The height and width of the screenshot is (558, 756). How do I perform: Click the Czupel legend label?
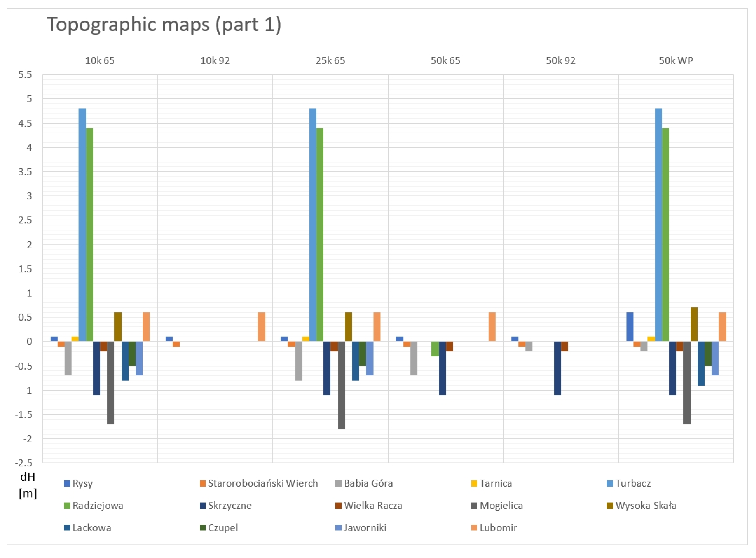[223, 528]
